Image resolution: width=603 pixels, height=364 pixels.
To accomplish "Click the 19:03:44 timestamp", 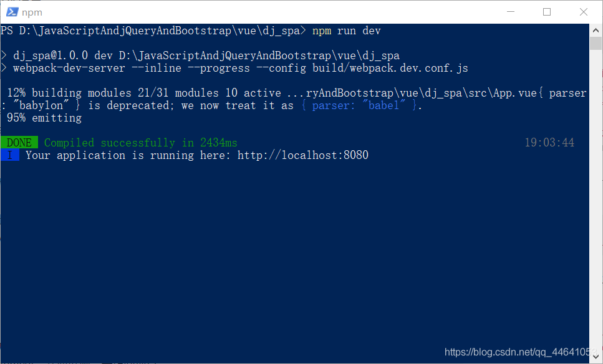I will coord(549,143).
